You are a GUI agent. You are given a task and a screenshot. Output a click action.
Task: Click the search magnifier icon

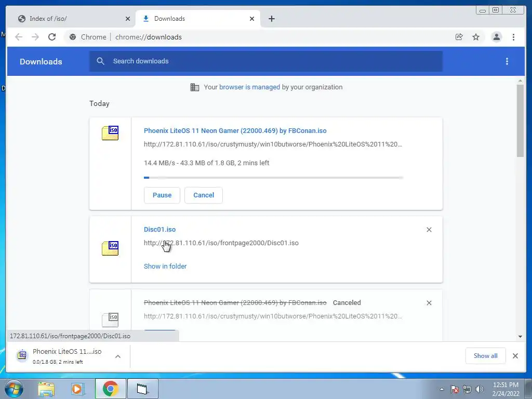pos(100,61)
